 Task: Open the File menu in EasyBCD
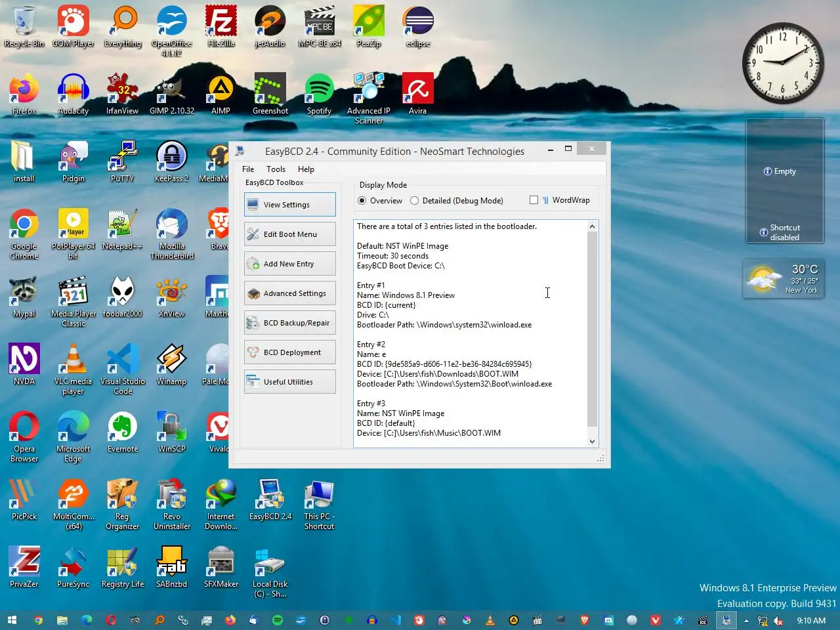[248, 169]
